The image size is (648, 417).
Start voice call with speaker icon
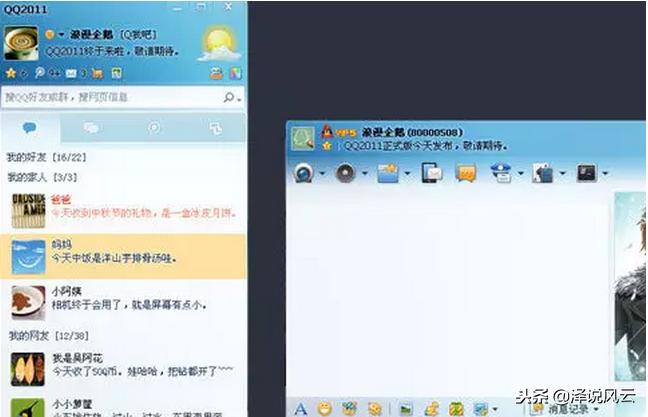pyautogui.click(x=346, y=173)
